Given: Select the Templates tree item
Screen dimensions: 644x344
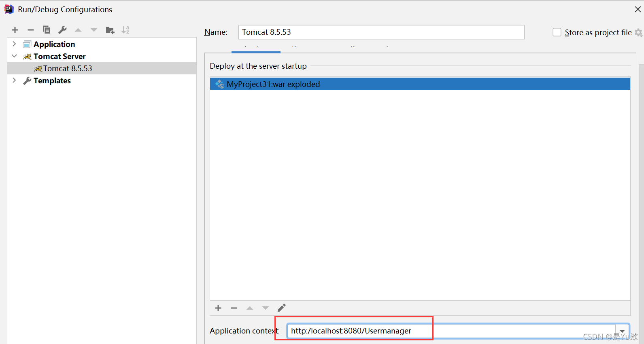Looking at the screenshot, I should (x=52, y=80).
